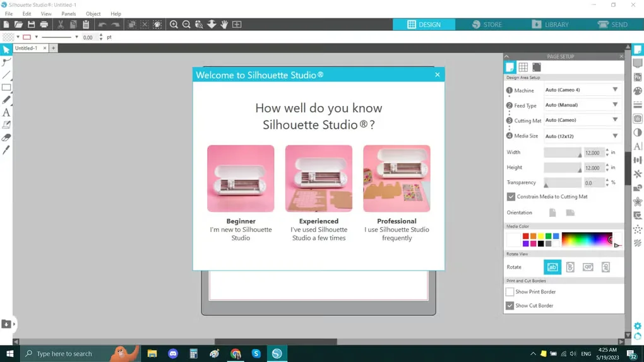
Task: Click the Width value field
Action: tap(593, 153)
